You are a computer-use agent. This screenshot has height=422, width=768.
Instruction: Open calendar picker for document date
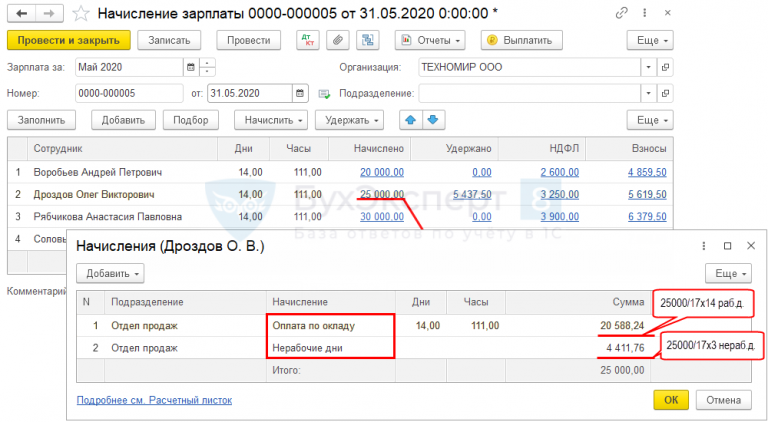(300, 93)
